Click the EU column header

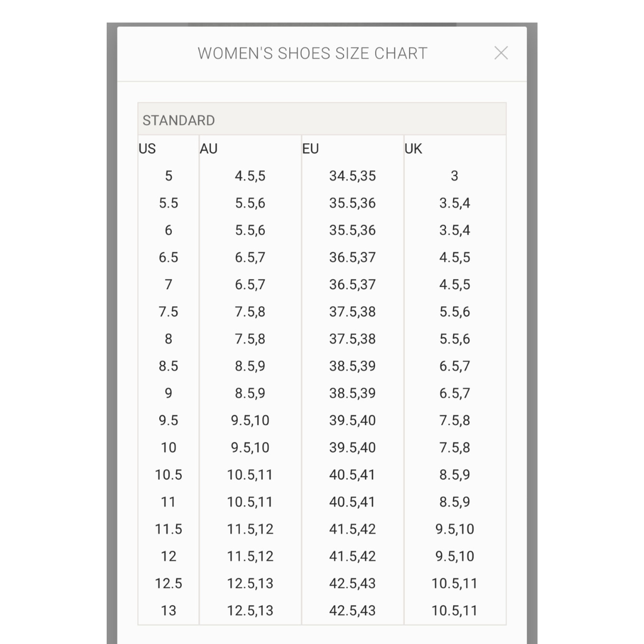click(x=311, y=148)
